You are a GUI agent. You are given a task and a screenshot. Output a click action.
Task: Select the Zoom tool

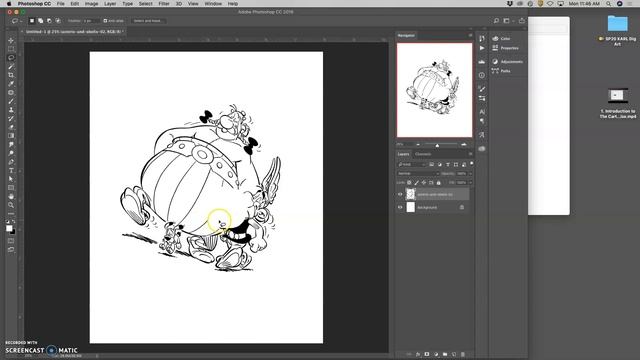pyautogui.click(x=11, y=205)
